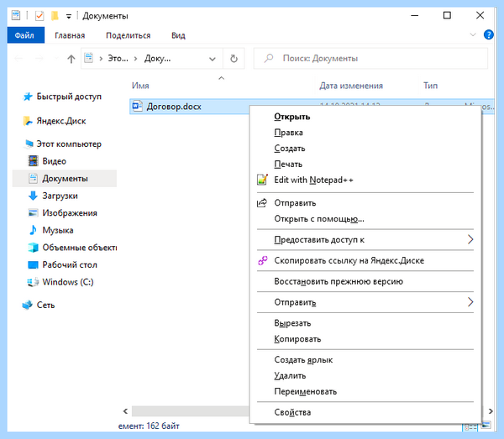
Task: Expand the chevron before Это... breadcrumb
Action: pos(101,59)
